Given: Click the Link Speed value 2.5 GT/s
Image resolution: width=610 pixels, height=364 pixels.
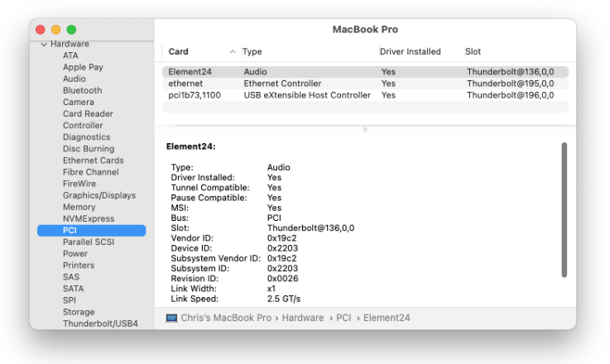Looking at the screenshot, I should pos(284,299).
